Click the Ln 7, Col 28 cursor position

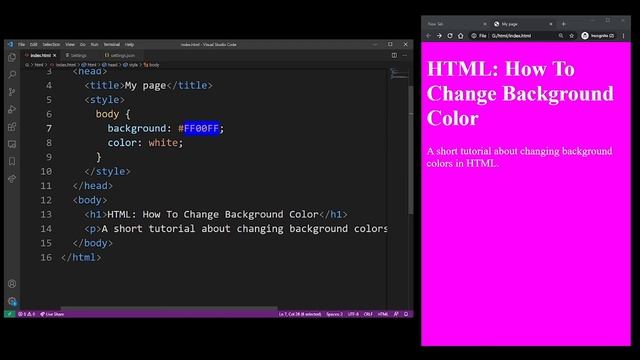[x=300, y=314]
